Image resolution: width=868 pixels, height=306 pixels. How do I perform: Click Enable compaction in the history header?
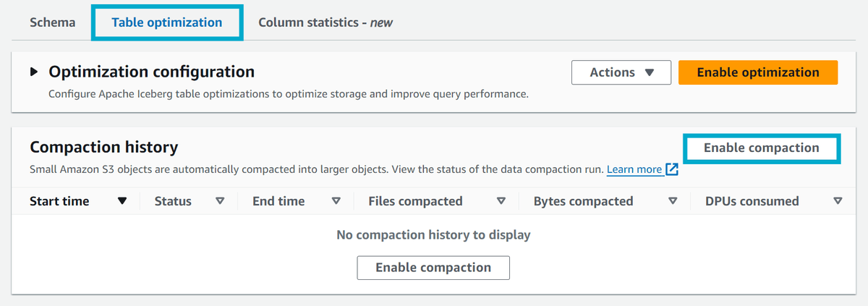click(761, 148)
